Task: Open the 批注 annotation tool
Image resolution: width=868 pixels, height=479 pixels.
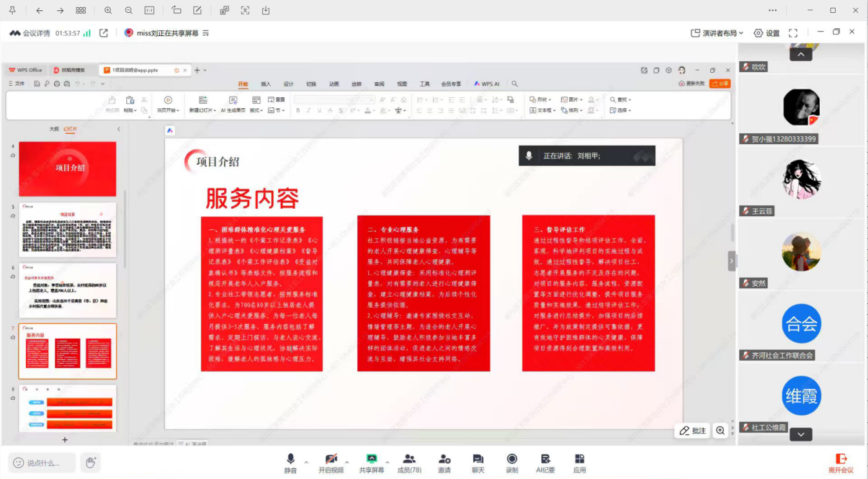Action: (692, 430)
